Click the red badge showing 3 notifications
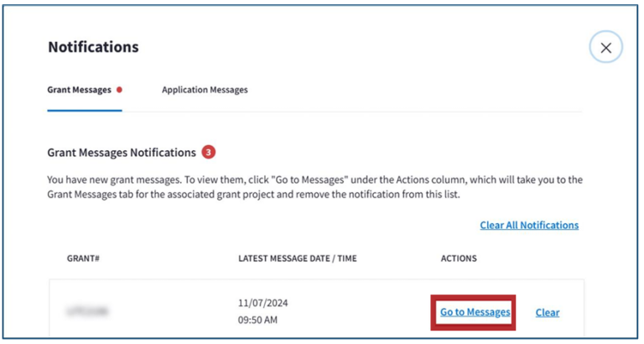 (x=208, y=153)
